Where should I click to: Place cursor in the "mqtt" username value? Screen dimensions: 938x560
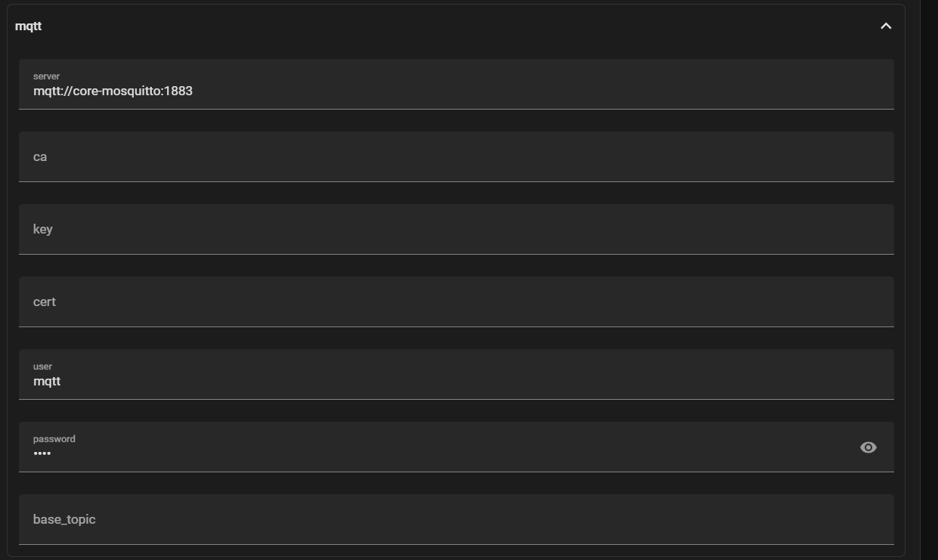(x=47, y=382)
